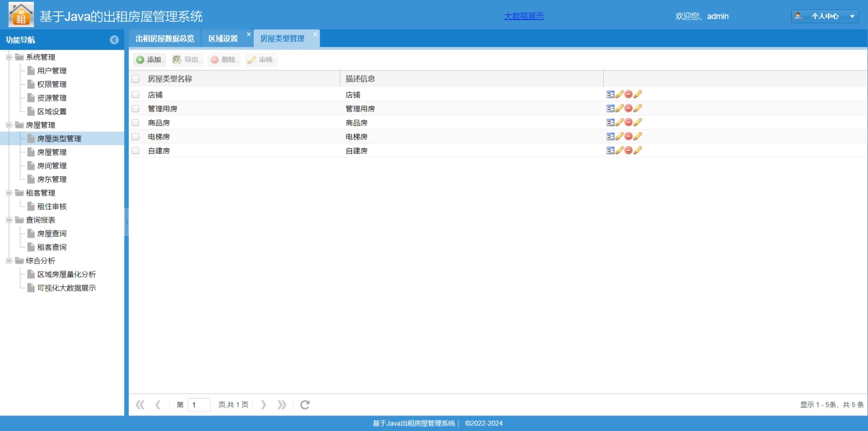The width and height of the screenshot is (868, 431).
Task: Collapse the 房屋管理 tree folder
Action: click(x=9, y=125)
